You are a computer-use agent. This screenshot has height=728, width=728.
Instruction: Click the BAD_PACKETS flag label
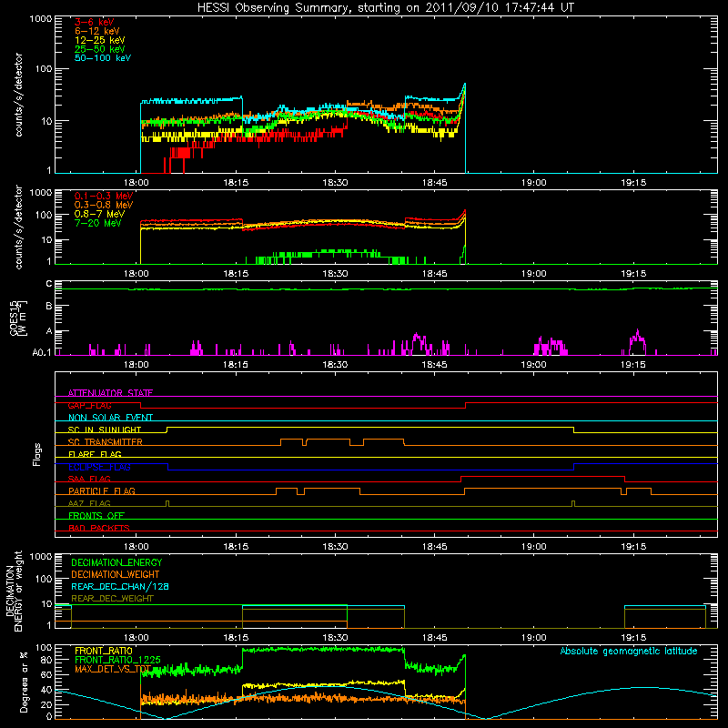coord(99,528)
